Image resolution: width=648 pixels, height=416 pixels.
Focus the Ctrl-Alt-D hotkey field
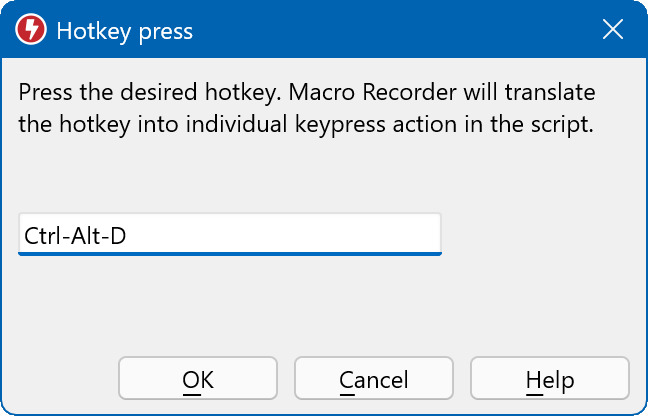[x=229, y=234]
